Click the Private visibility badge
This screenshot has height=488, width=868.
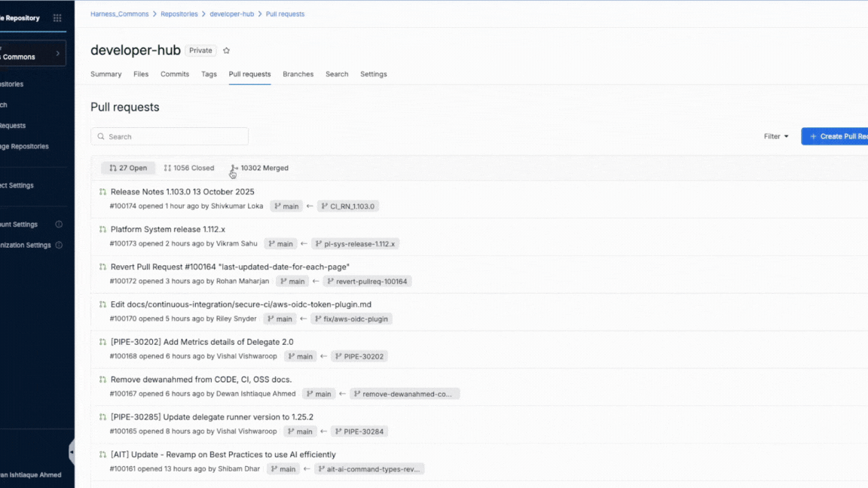200,50
